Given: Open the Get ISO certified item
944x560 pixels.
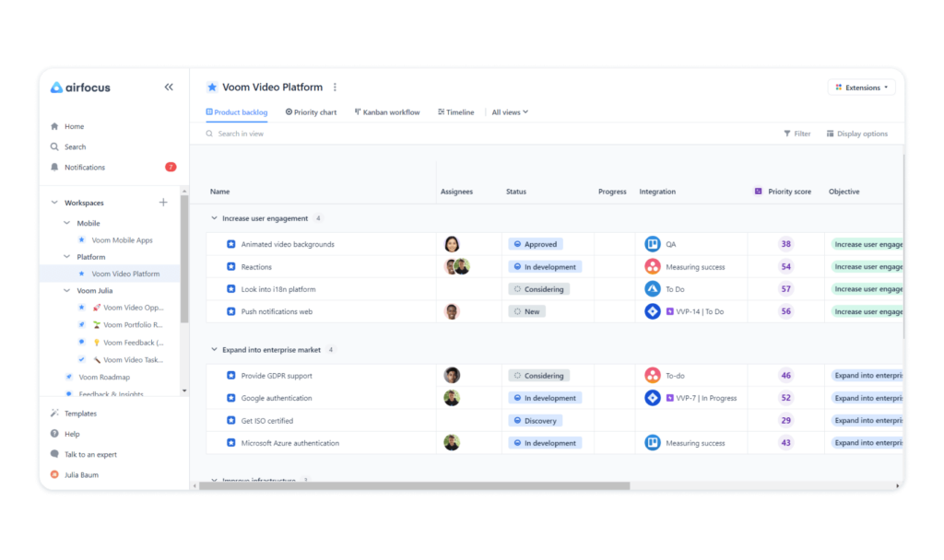Looking at the screenshot, I should (267, 421).
